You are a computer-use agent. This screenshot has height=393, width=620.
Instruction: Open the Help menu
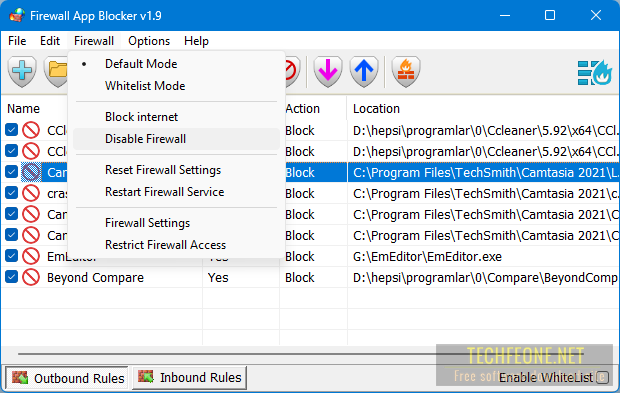pyautogui.click(x=196, y=41)
